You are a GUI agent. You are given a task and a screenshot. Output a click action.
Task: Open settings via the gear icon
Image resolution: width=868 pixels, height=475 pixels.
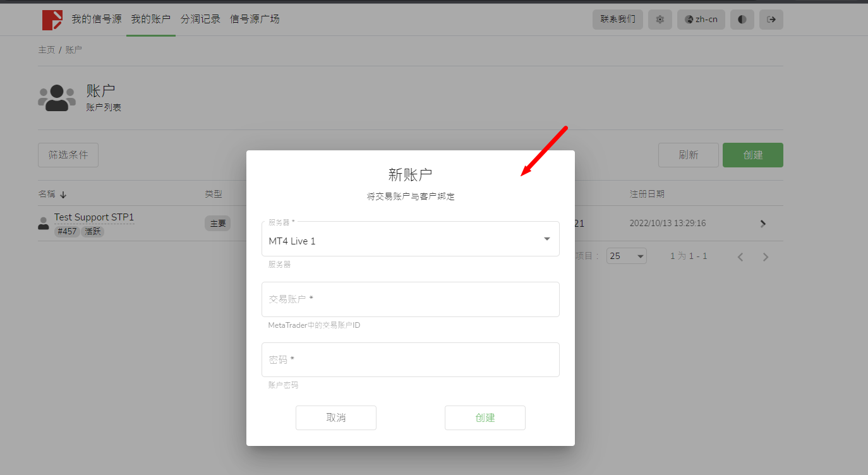[x=660, y=20]
